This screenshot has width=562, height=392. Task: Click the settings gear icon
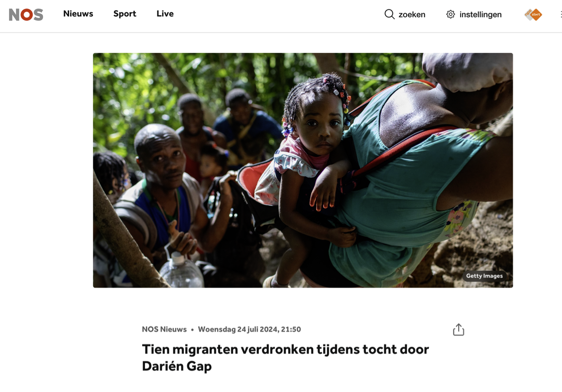click(x=451, y=14)
